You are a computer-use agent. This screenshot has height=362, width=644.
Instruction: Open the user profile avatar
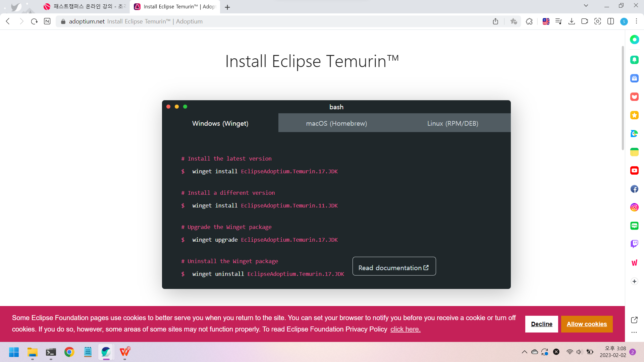pyautogui.click(x=624, y=21)
